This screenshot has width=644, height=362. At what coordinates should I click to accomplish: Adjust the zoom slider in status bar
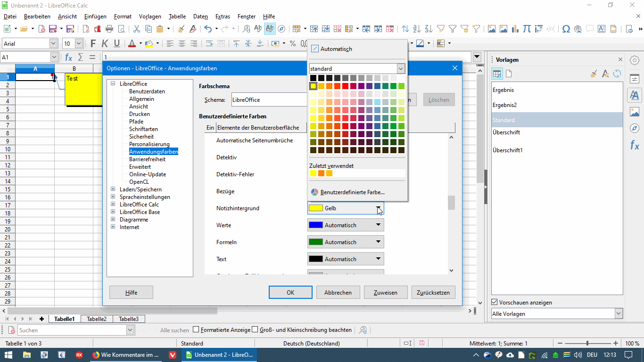587,344
